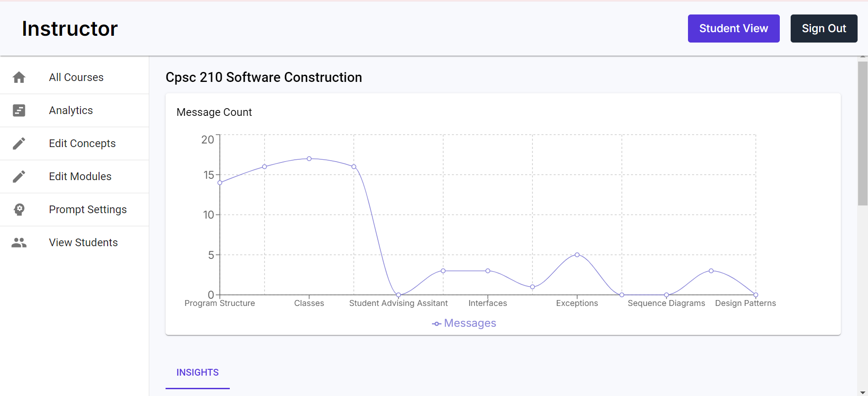Click the Design Patterns axis label
This screenshot has width=868, height=396.
[745, 303]
